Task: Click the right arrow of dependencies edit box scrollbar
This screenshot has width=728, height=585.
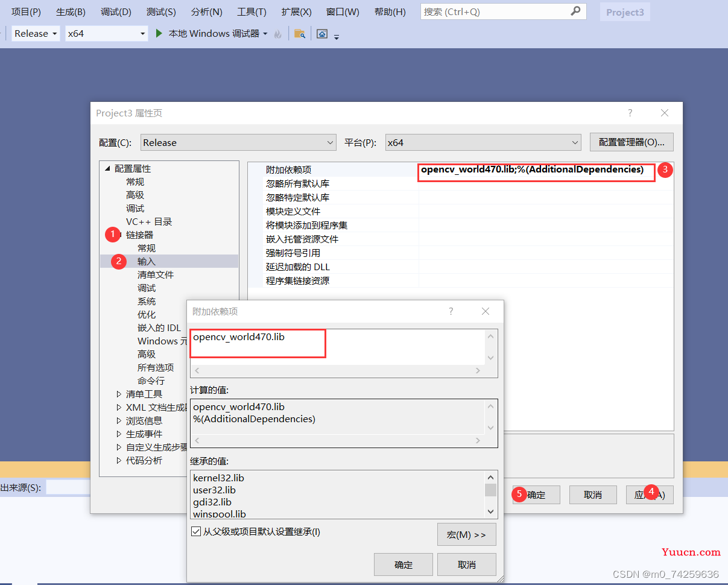Action: 478,371
